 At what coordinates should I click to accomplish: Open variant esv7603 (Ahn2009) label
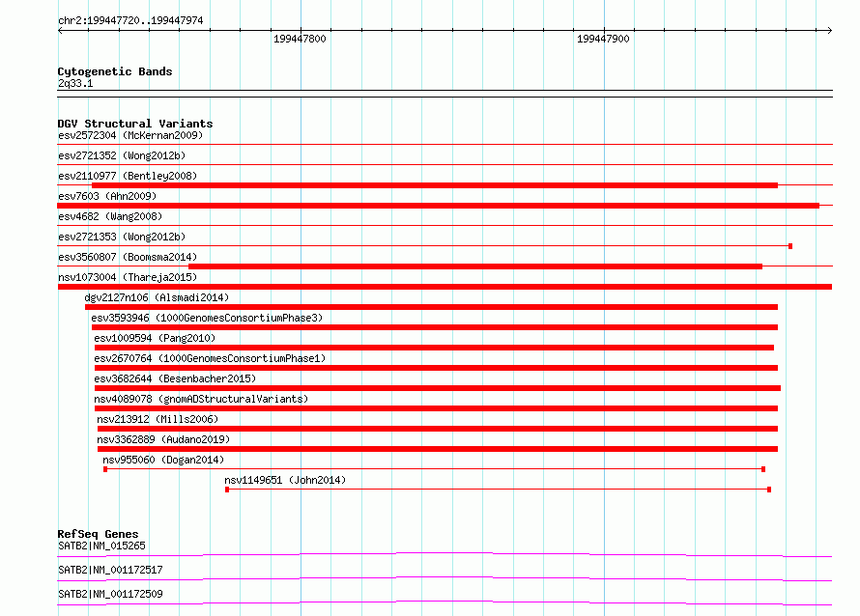click(107, 196)
